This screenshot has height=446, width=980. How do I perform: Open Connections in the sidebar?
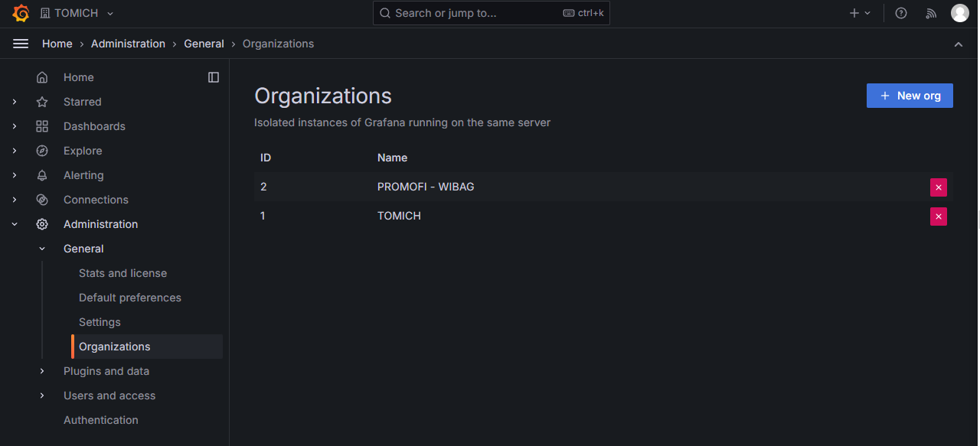coord(96,200)
